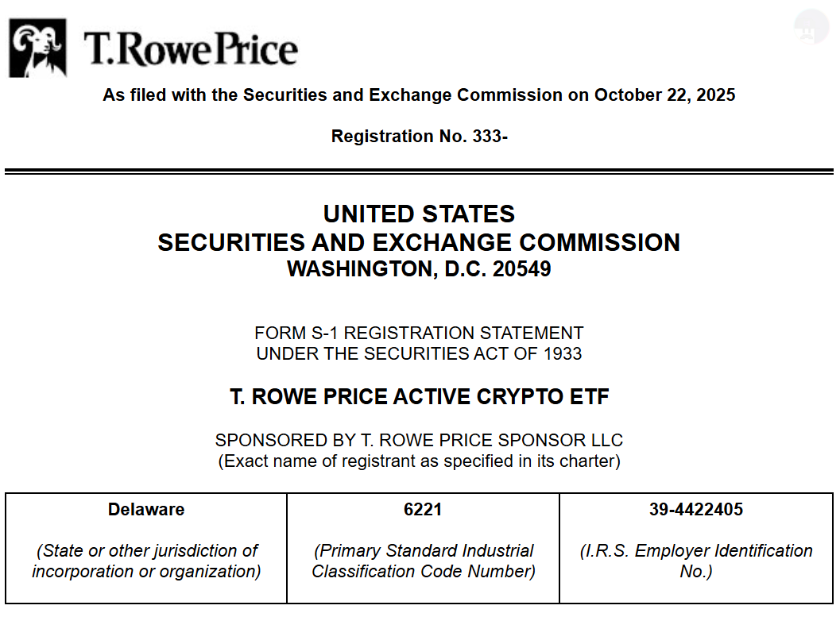
Task: Click SPONSORED BY T. ROWE PRICE SPONSOR LLC
Action: [419, 440]
